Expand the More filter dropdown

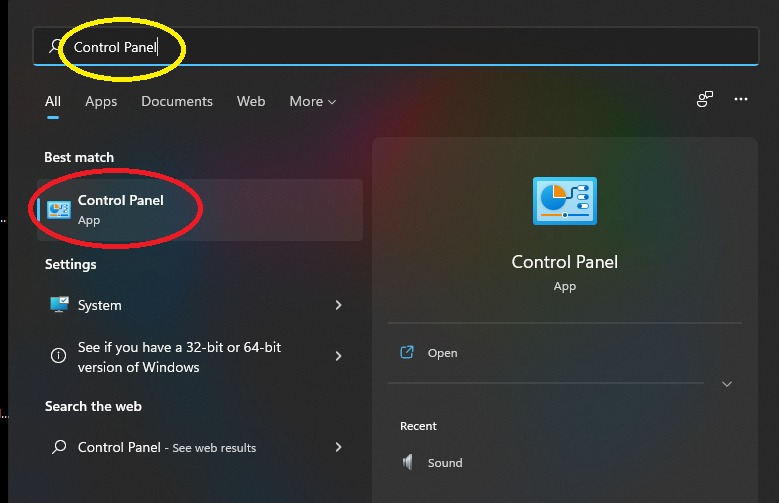click(x=313, y=101)
